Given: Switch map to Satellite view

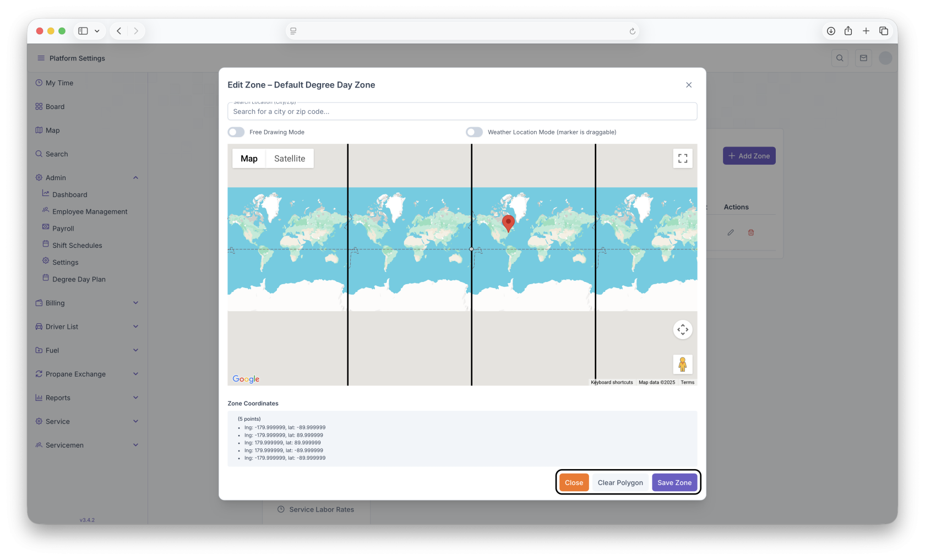Looking at the screenshot, I should (x=289, y=159).
